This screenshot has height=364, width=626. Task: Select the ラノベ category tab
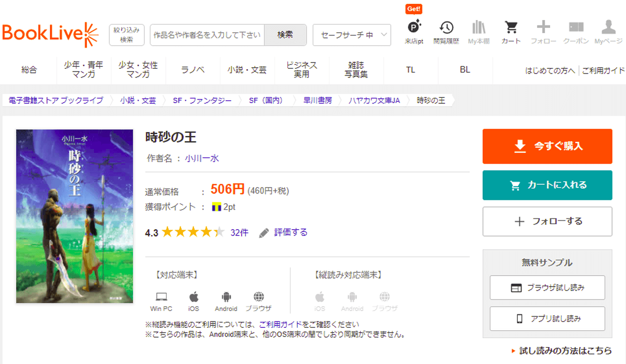point(193,70)
